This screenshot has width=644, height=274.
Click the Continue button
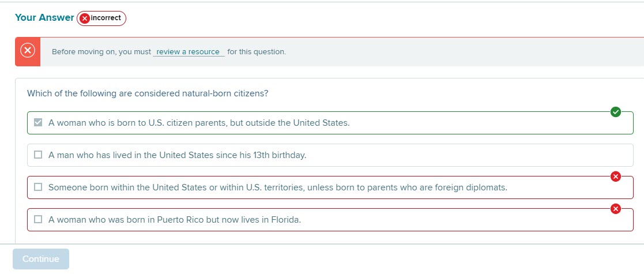tap(41, 259)
